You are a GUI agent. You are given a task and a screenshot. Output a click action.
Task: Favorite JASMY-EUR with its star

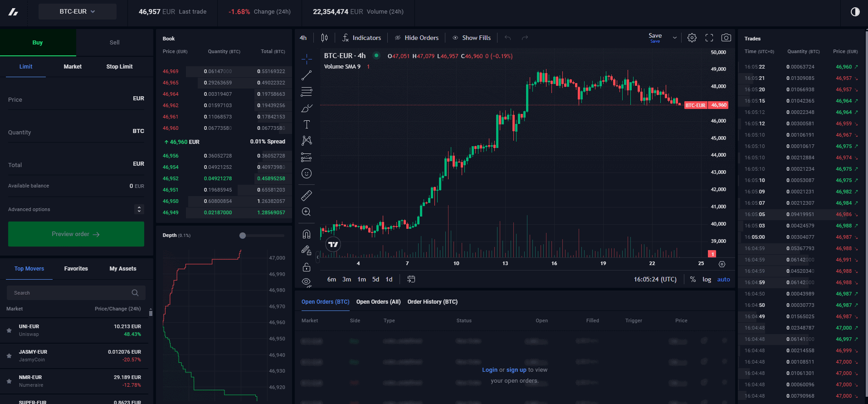pos(9,356)
